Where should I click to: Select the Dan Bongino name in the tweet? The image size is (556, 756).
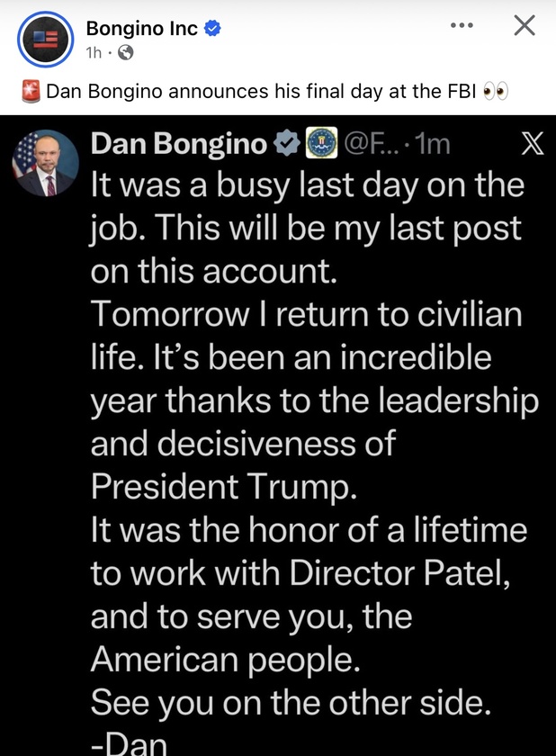(179, 143)
